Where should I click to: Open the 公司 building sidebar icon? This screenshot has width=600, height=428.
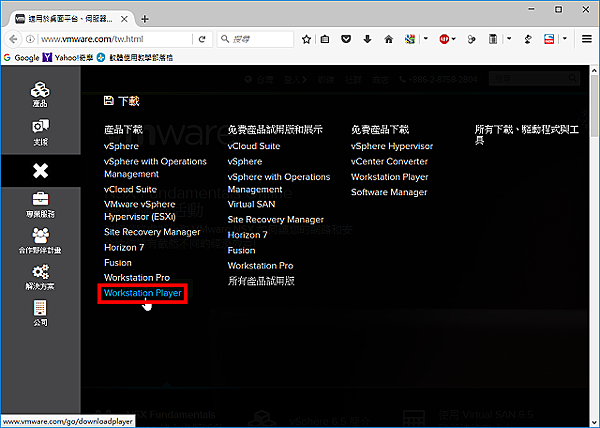click(x=40, y=313)
